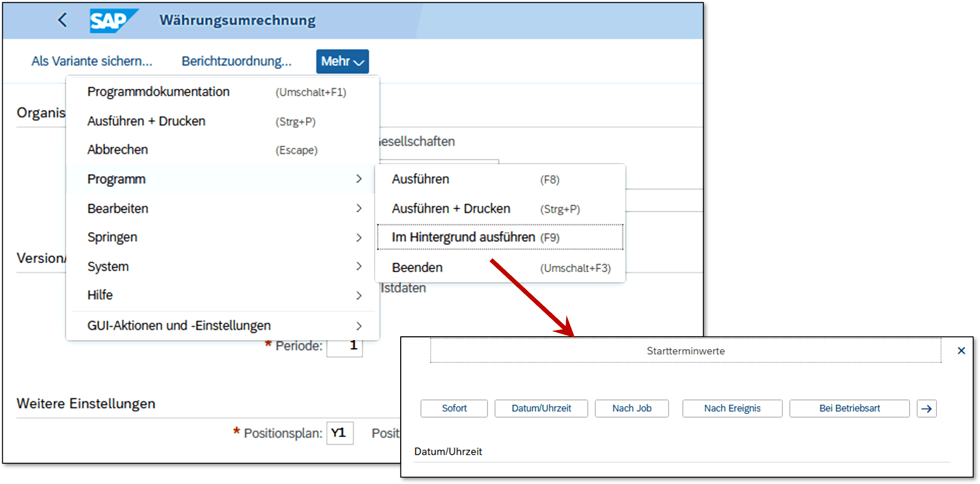Click the Nach Ereignis button
The image size is (980, 484).
(x=732, y=409)
